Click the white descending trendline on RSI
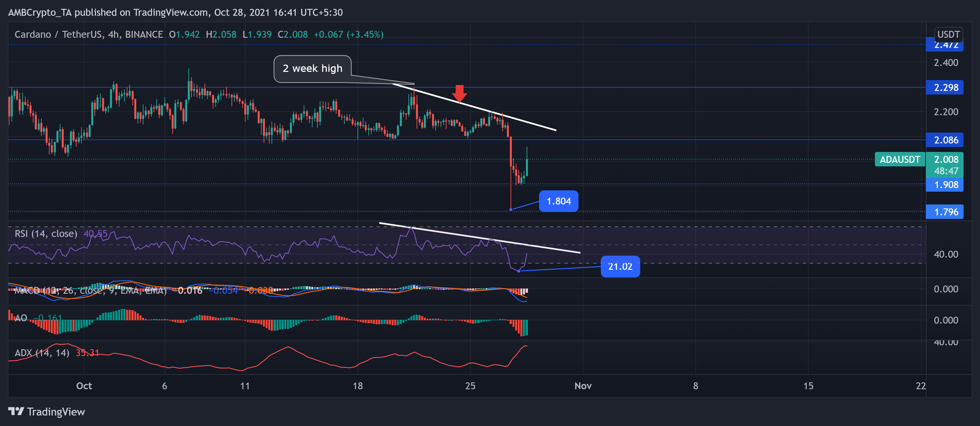Image resolution: width=980 pixels, height=426 pixels. 479,238
